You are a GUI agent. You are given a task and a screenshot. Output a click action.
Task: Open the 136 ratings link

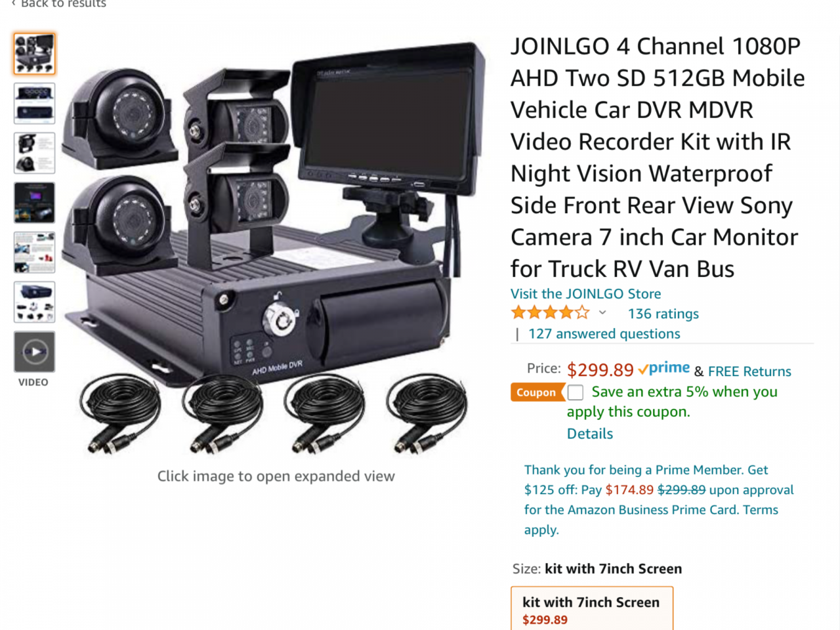pyautogui.click(x=663, y=314)
